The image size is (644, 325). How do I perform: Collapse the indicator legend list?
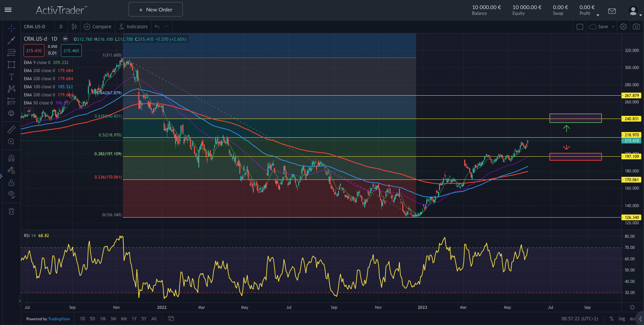(29, 111)
